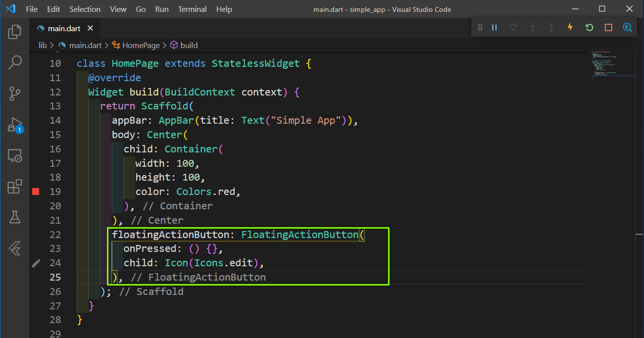This screenshot has height=338, width=644.
Task: Click the VS Code logo icon
Action: coord(11,9)
